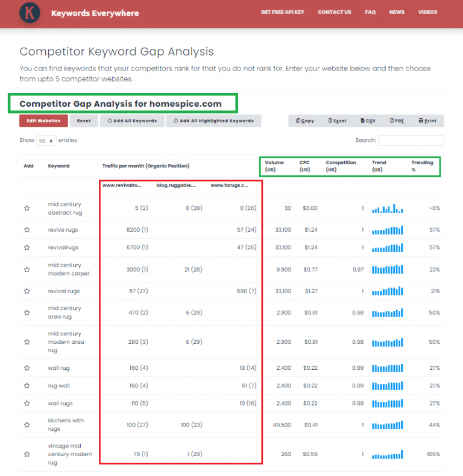463x476 pixels.
Task: Open the NEWS section
Action: tap(397, 12)
